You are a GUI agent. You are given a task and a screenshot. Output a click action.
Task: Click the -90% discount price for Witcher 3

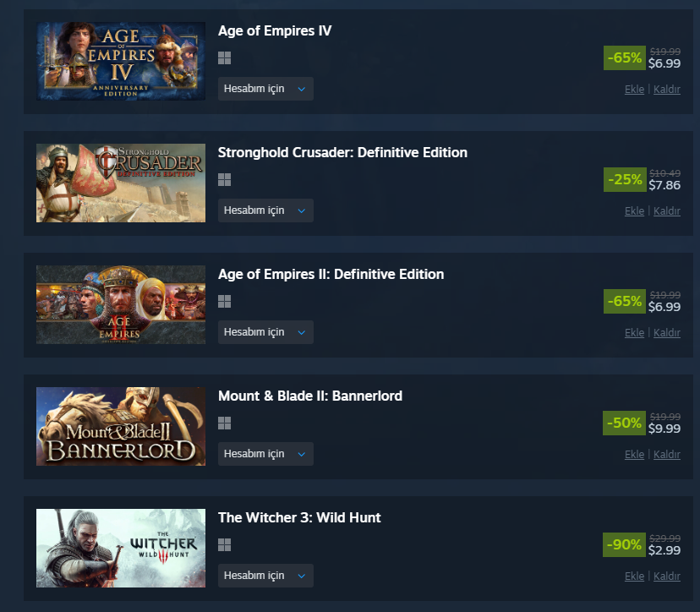click(642, 544)
